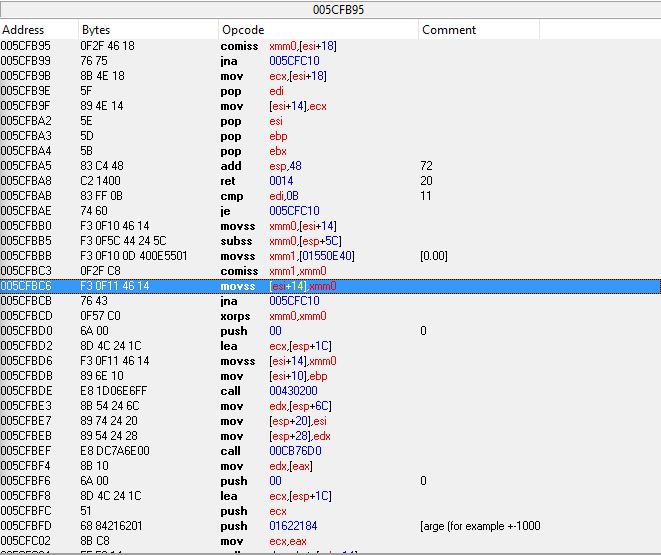Select the ret 0014 instruction row
661x555 pixels.
(228, 181)
